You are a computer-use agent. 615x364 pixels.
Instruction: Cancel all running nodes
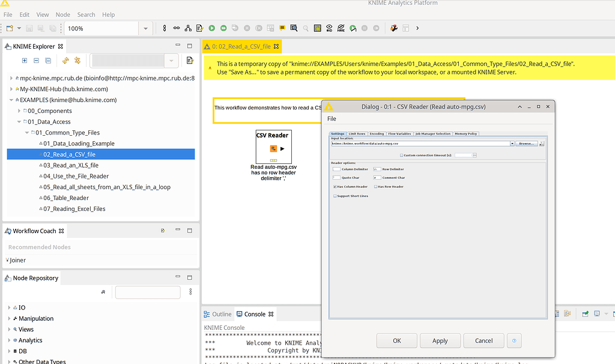pos(258,28)
